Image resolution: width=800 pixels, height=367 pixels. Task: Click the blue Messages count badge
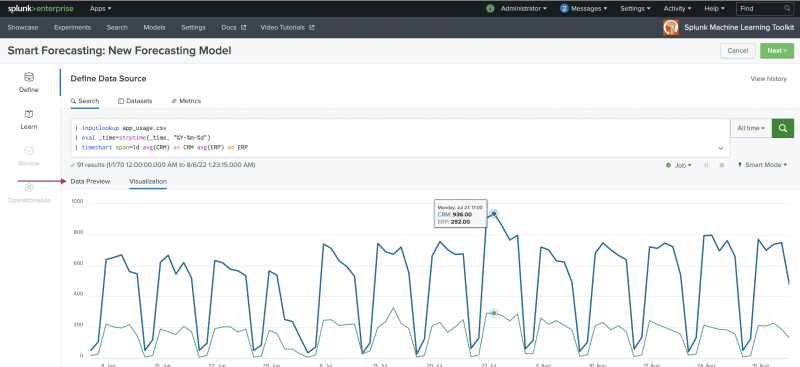(x=564, y=9)
